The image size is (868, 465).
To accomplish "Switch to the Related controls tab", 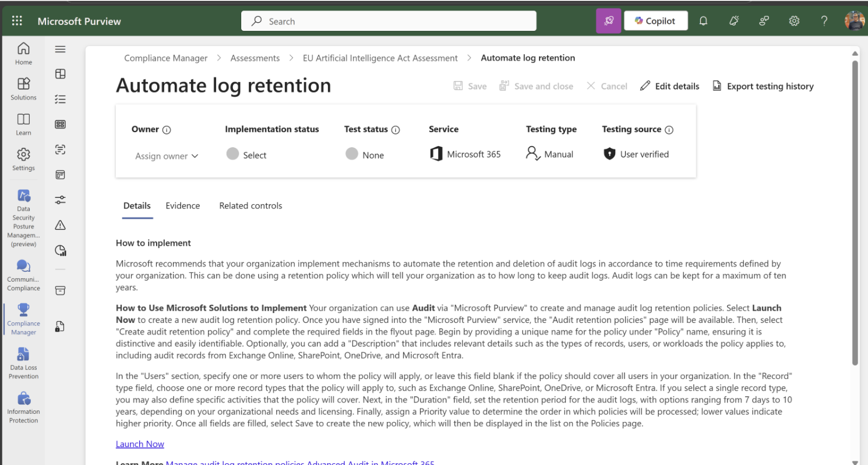I will (250, 205).
